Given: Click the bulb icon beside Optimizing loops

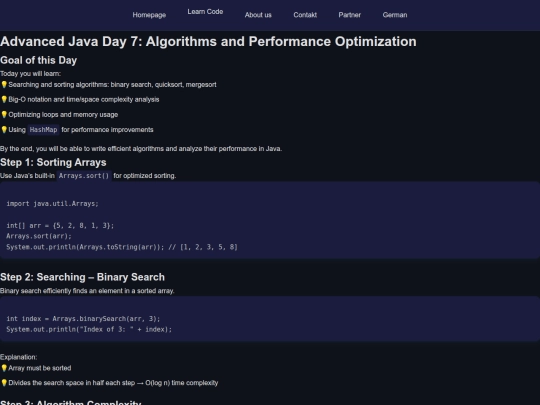Looking at the screenshot, I should (4, 115).
